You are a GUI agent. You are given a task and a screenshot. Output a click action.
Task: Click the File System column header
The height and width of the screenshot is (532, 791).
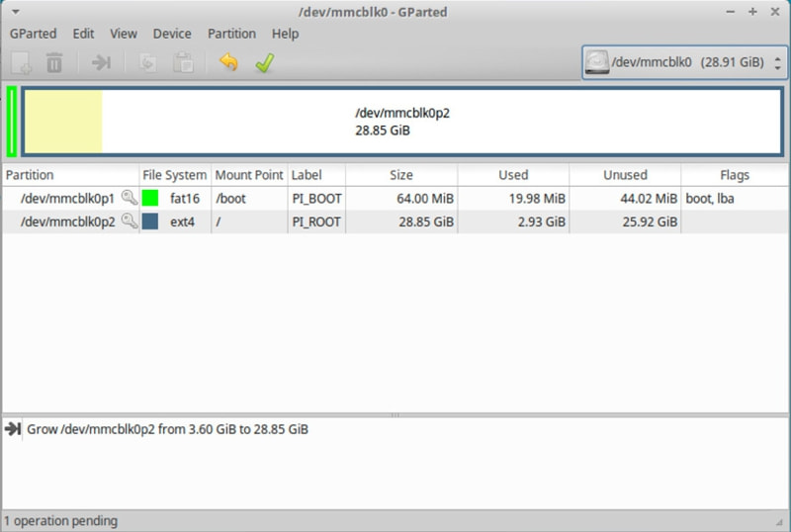coord(175,175)
